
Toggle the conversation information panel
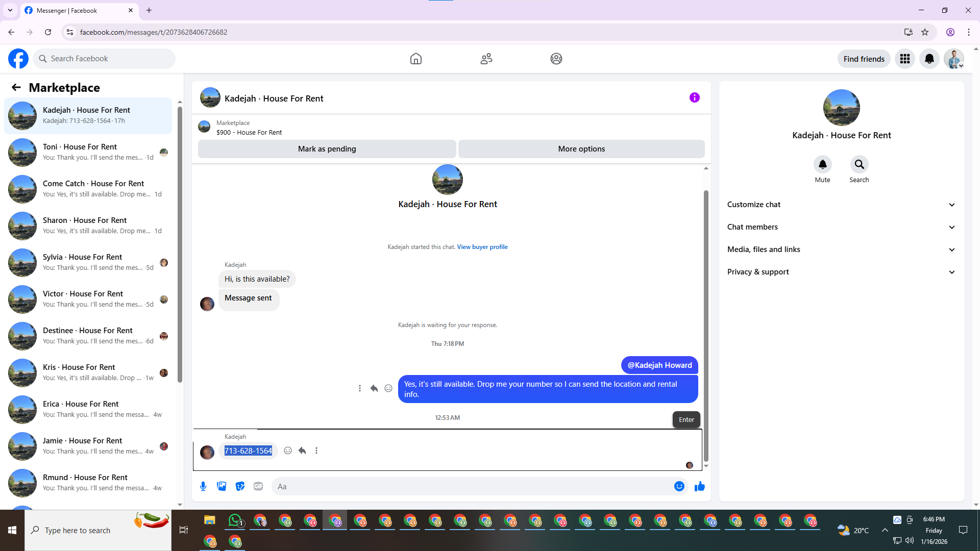694,97
